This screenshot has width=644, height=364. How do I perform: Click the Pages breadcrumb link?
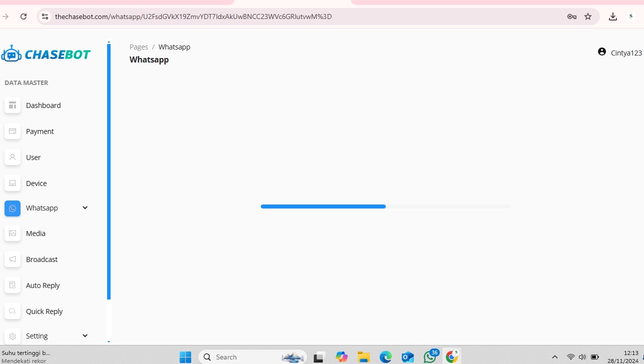139,47
